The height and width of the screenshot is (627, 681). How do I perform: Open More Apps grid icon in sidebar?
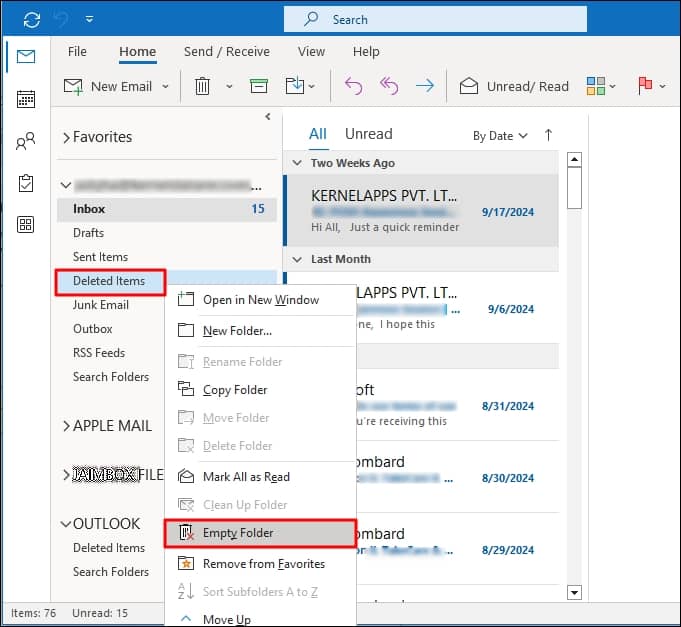tap(26, 224)
